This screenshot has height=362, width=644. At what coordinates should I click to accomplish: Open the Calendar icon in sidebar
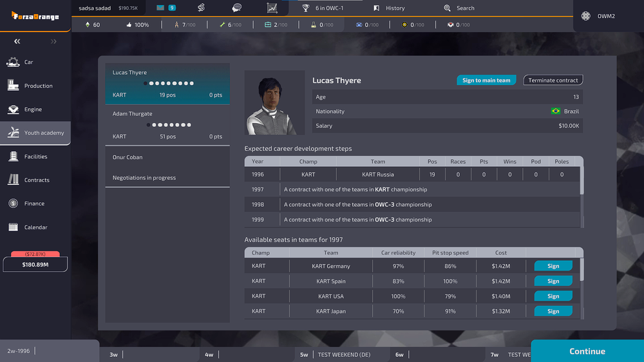[13, 227]
